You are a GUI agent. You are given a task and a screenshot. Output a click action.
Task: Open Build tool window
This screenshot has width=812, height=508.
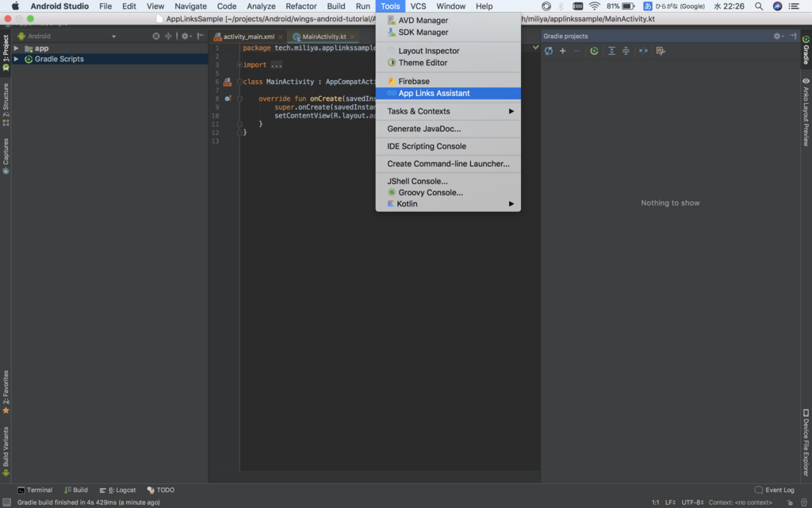[76, 491]
